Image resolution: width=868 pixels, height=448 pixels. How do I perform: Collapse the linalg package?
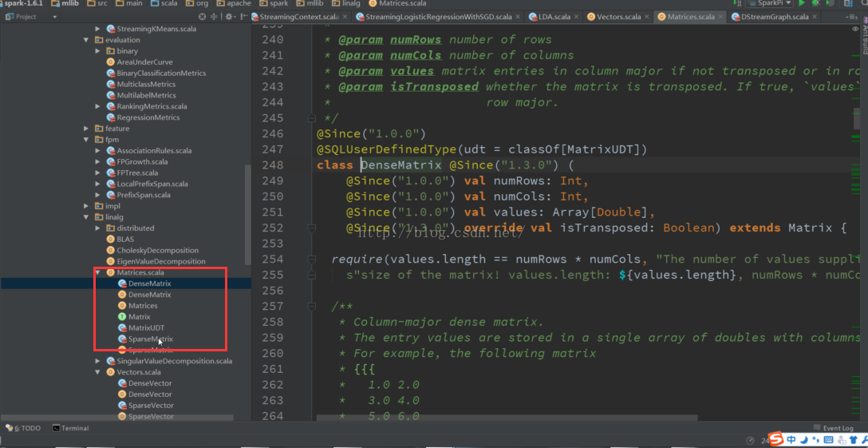click(86, 217)
